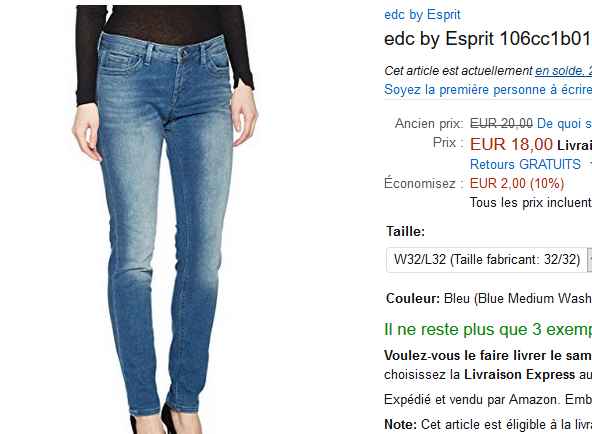
Task: Click the blue jeans product image
Action: [165, 219]
